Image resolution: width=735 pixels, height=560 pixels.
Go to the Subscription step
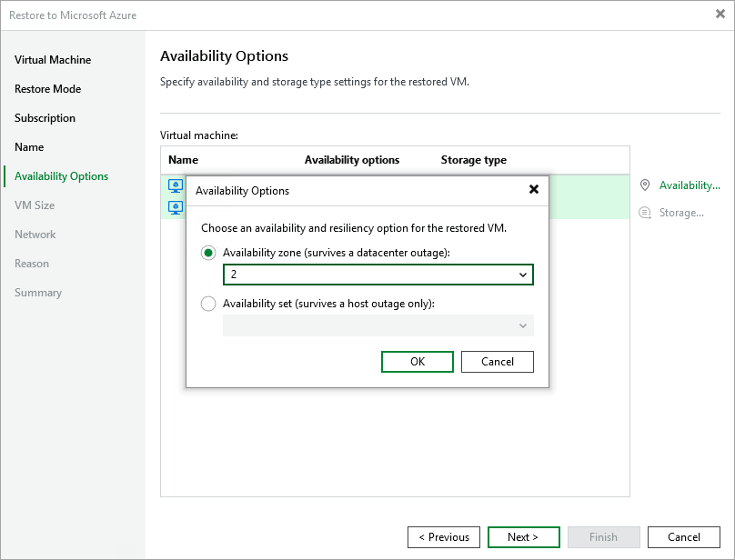(44, 117)
